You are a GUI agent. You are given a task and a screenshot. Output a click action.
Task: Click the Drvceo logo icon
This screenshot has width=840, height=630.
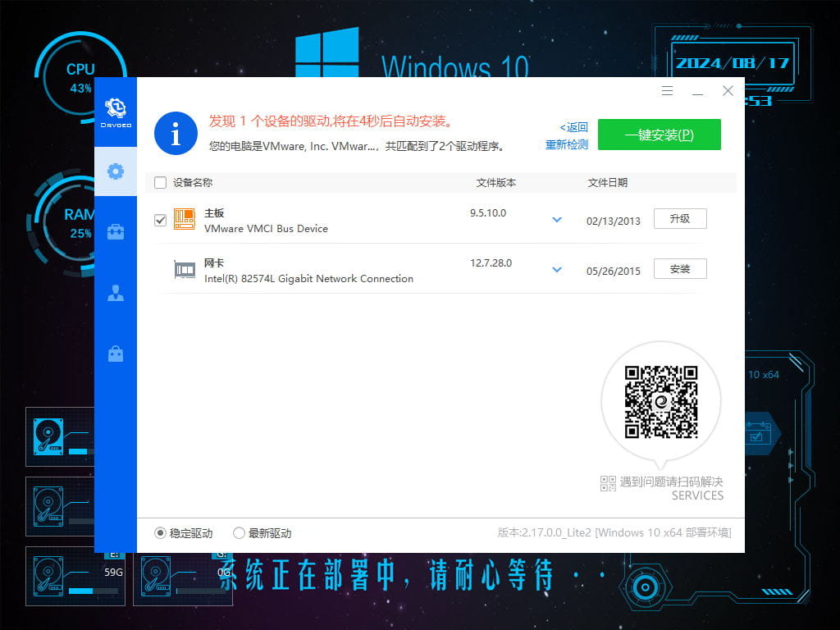(x=116, y=111)
